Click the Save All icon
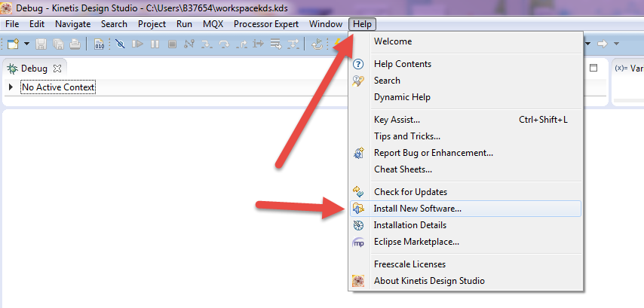The width and height of the screenshot is (644, 308). 58,44
